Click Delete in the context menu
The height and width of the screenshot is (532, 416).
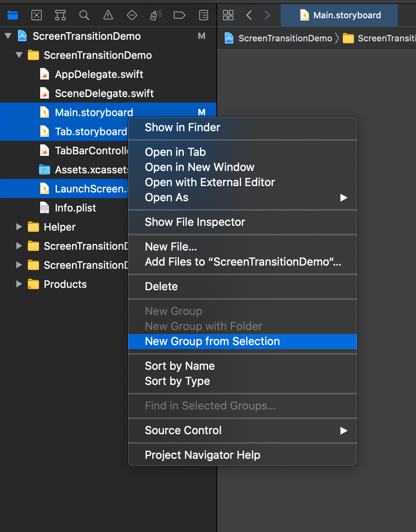pyautogui.click(x=161, y=287)
